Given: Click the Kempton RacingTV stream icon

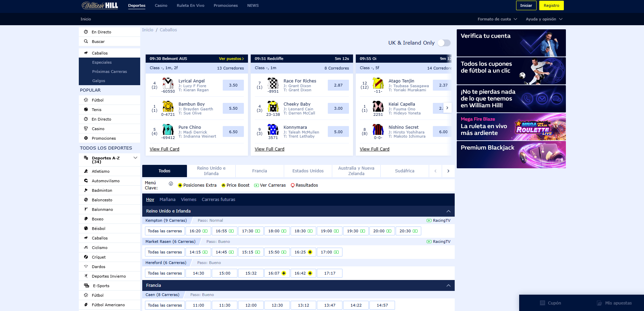Looking at the screenshot, I should 429,220.
